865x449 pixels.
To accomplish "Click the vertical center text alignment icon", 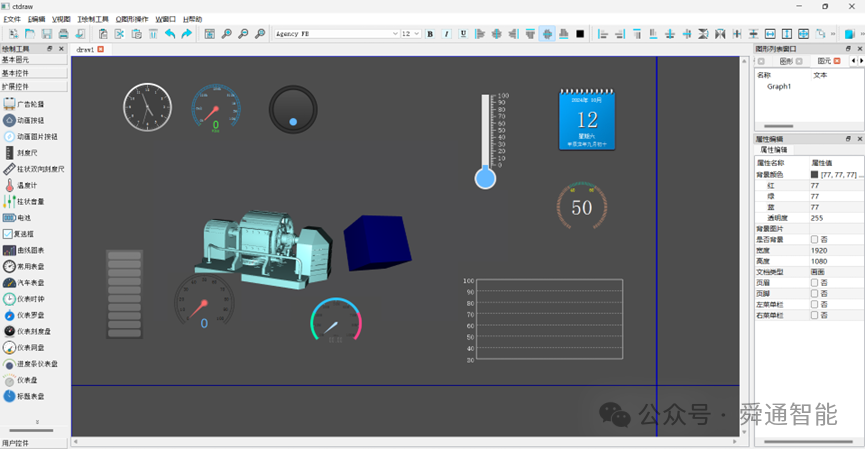I will pos(547,34).
